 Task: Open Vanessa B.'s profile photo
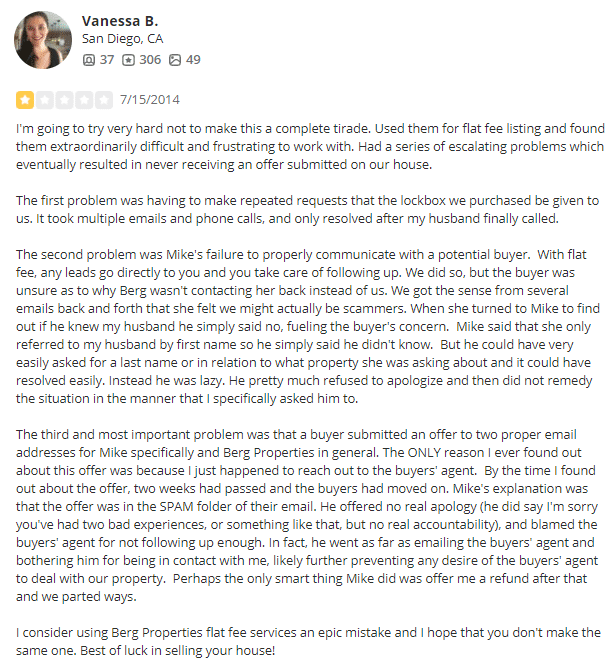pyautogui.click(x=42, y=41)
